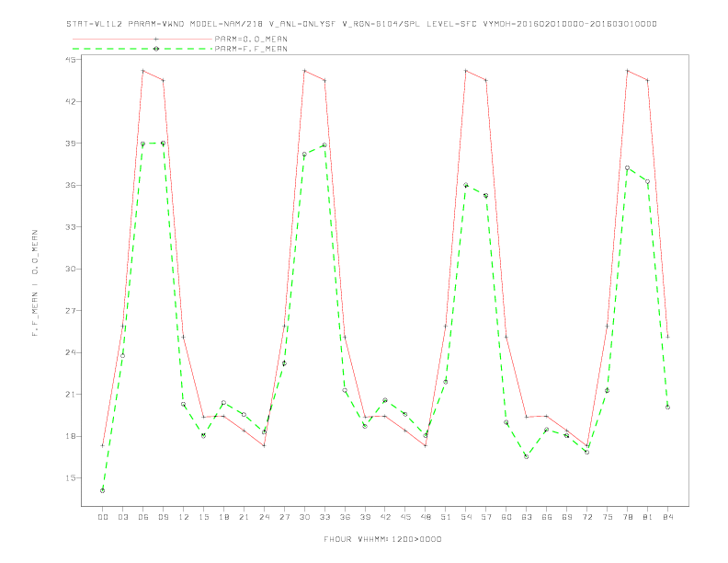The image size is (728, 563).
Task: Click x-axis tick label 42
Action: pyautogui.click(x=385, y=517)
